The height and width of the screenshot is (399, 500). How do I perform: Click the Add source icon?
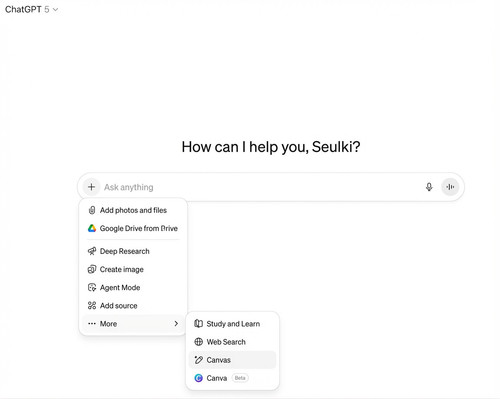click(x=92, y=306)
